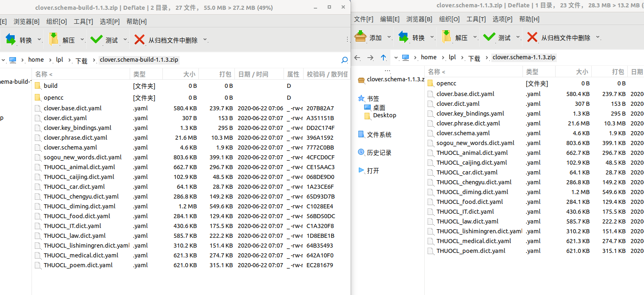The image size is (644, 295).
Task: Click the Add icon in right window toolbar
Action: [x=360, y=37]
